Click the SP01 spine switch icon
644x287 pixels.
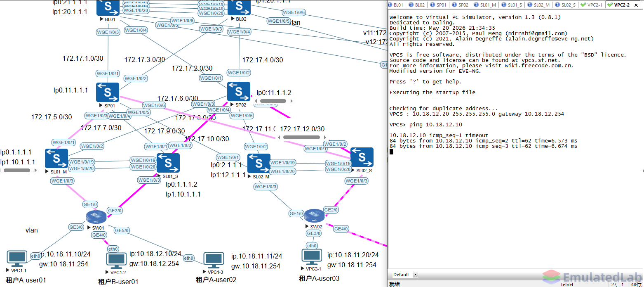pos(108,93)
